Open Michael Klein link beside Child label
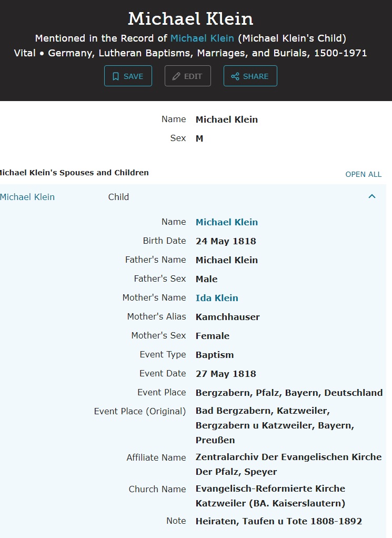The height and width of the screenshot is (538, 392). 27,197
